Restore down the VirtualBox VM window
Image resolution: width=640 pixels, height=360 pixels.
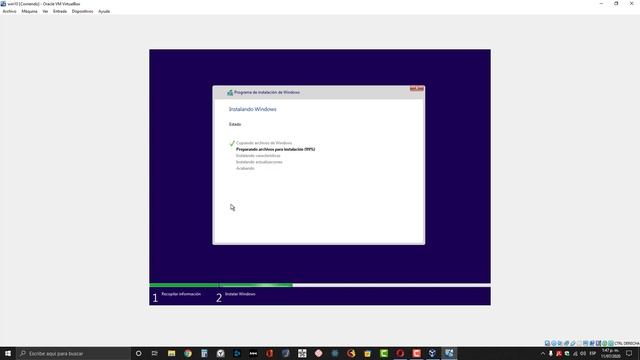pos(616,4)
